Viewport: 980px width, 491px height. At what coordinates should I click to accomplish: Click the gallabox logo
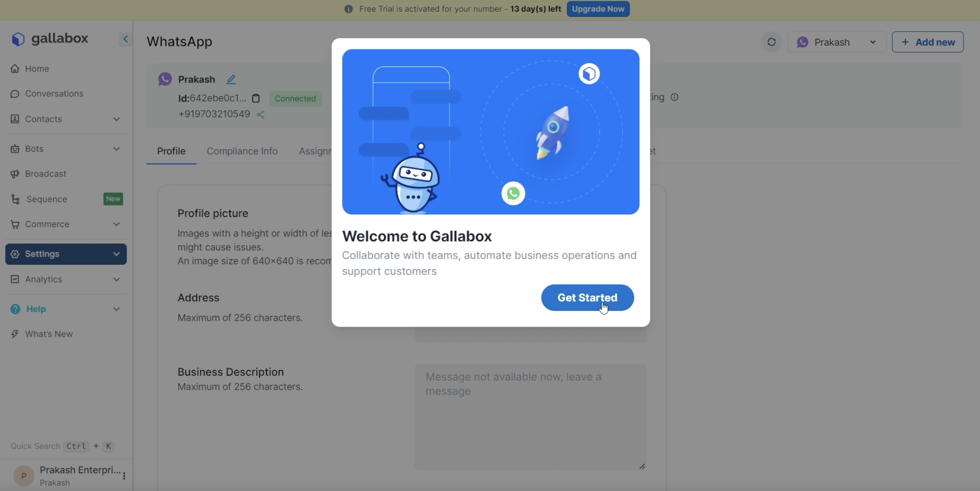50,39
